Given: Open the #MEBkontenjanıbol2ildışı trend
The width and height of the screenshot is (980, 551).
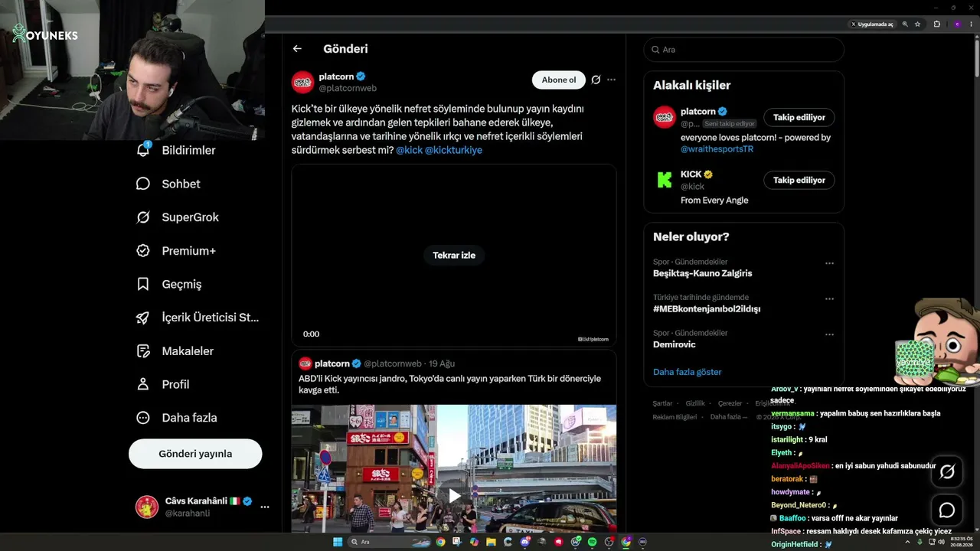Looking at the screenshot, I should pos(706,309).
